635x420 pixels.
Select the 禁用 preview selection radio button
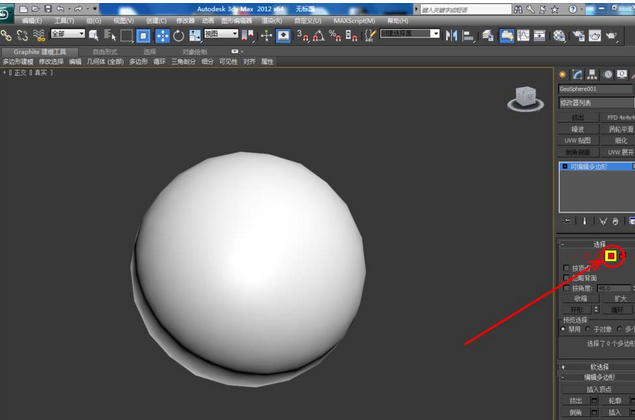(564, 328)
